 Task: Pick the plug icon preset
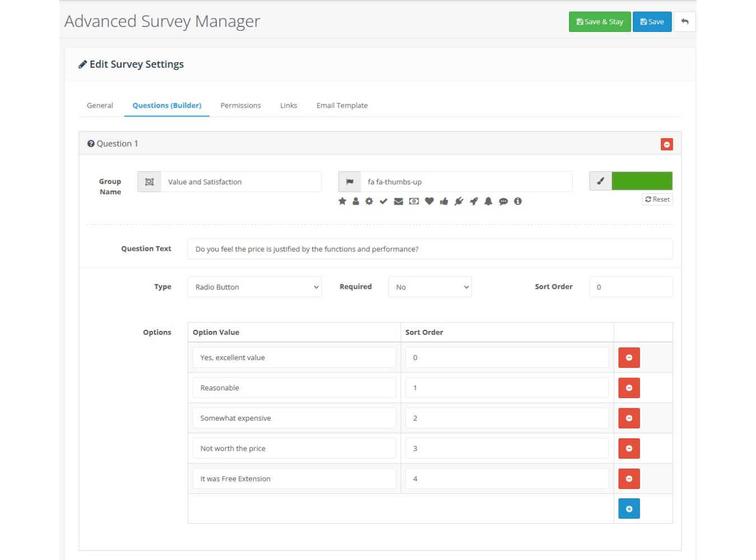[459, 201]
